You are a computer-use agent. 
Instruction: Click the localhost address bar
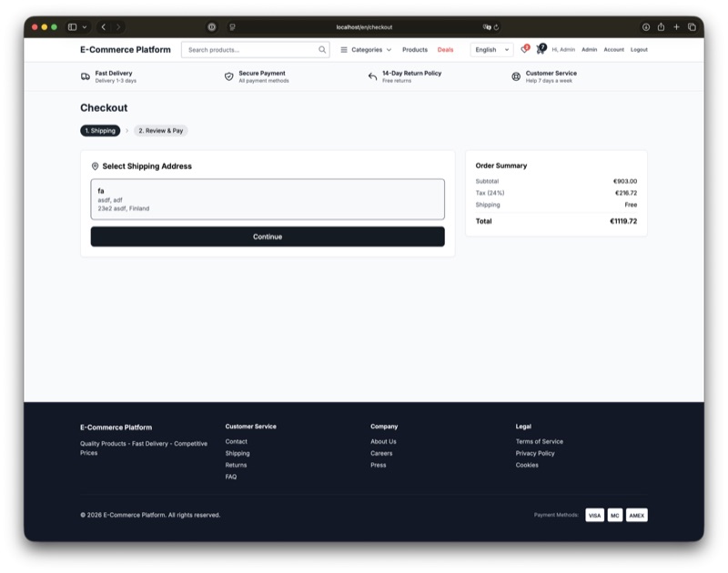364,27
